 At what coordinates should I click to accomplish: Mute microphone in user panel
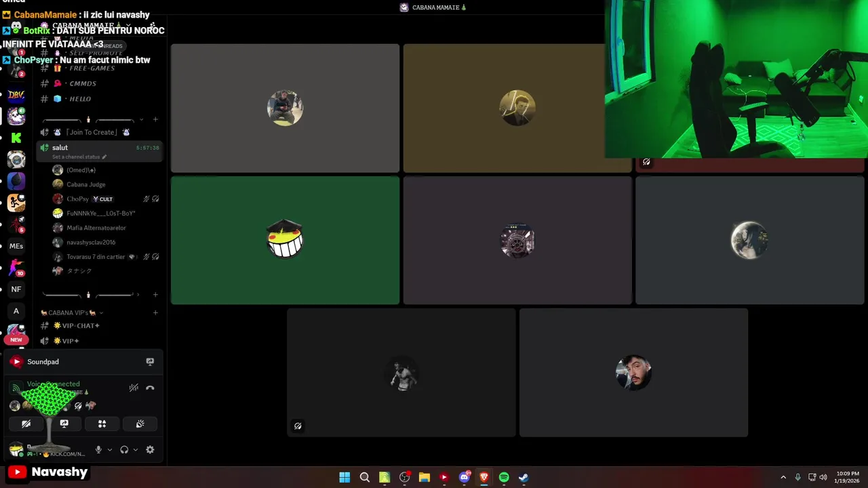coord(98,449)
